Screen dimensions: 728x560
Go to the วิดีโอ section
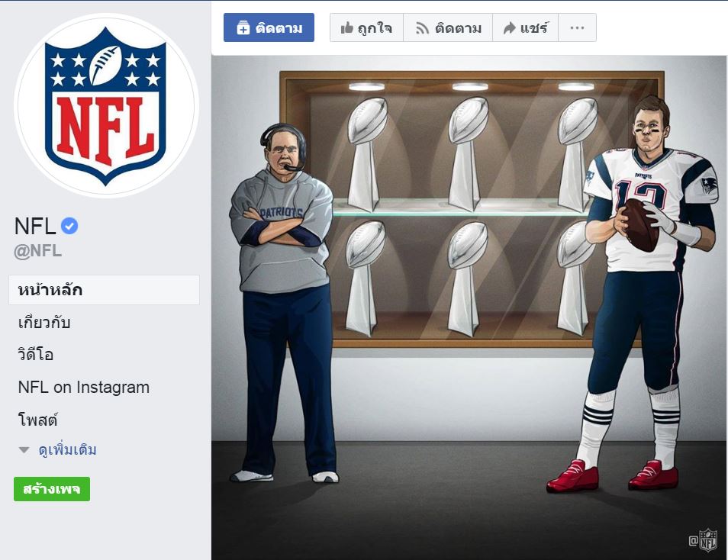pos(36,355)
